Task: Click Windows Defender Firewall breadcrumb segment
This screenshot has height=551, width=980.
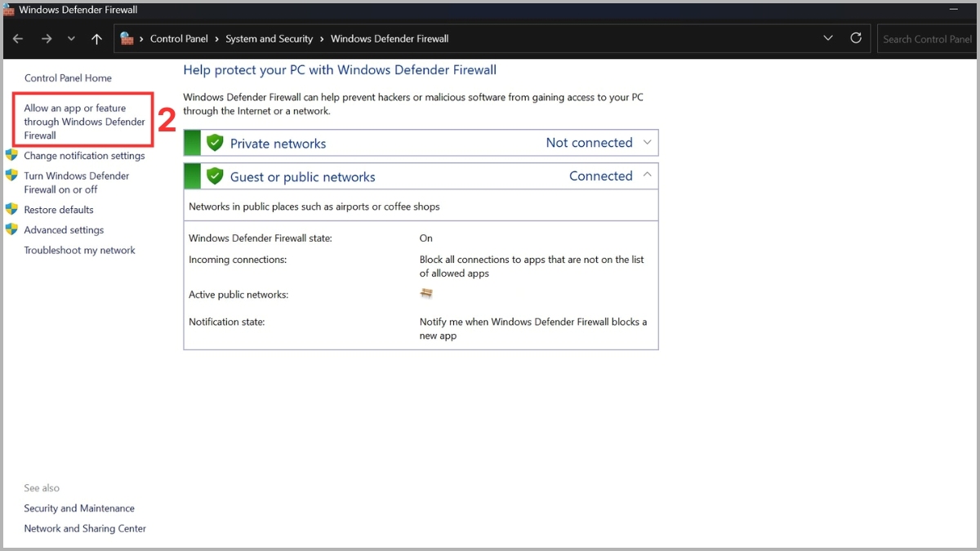Action: [x=390, y=38]
